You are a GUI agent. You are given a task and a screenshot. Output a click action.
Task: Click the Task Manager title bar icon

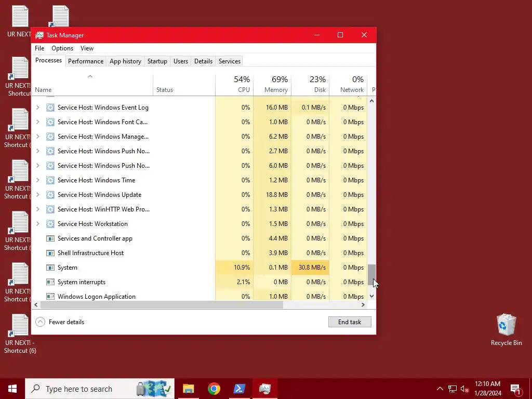[39, 35]
